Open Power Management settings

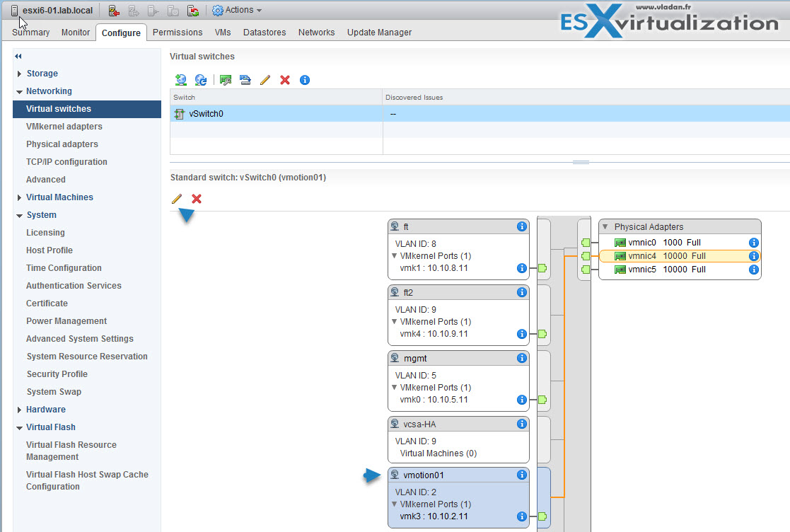coord(66,321)
